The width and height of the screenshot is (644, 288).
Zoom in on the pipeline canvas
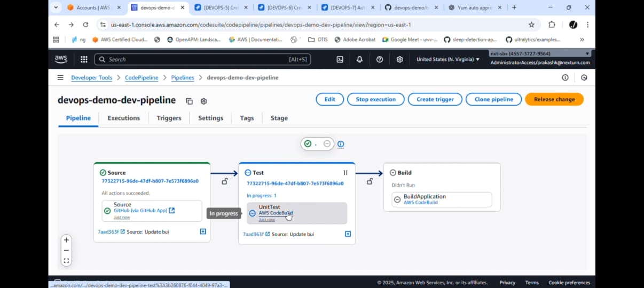pos(66,240)
